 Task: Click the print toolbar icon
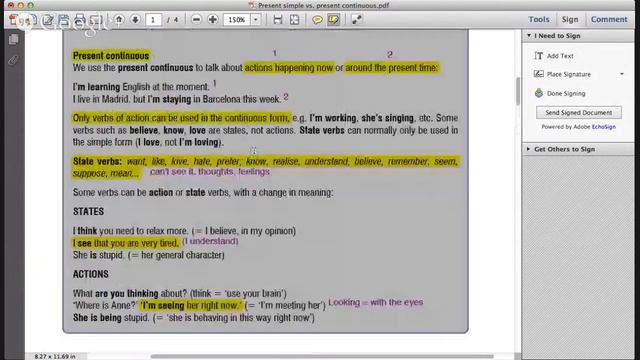pos(80,19)
